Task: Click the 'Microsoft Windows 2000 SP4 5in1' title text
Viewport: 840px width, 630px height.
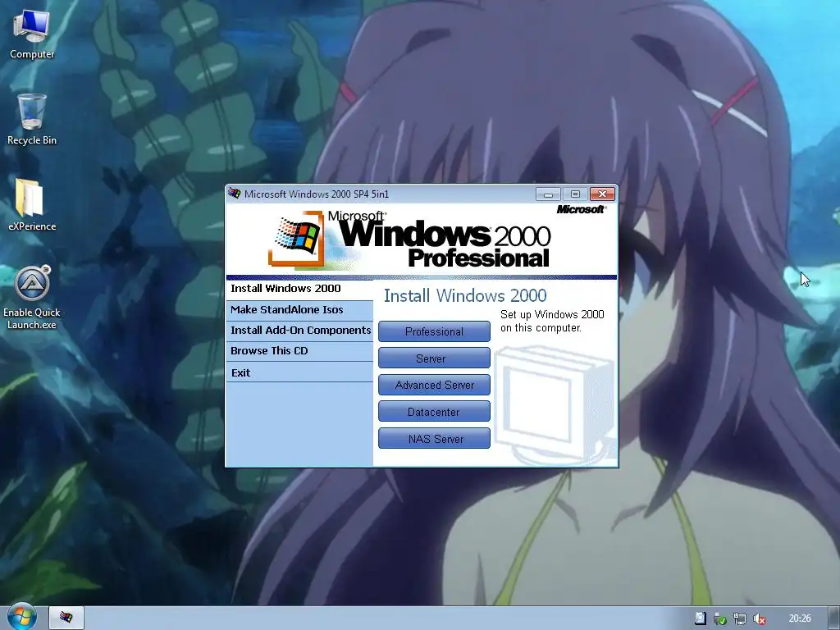Action: coord(316,194)
